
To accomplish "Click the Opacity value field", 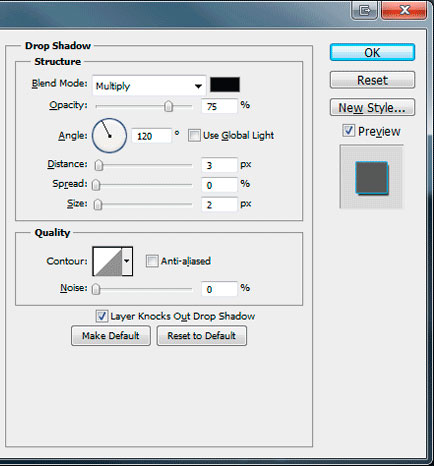I will (x=219, y=106).
